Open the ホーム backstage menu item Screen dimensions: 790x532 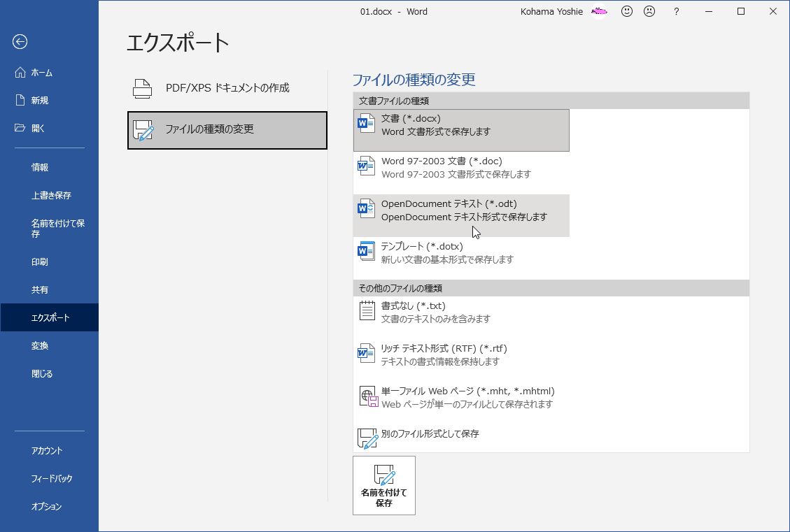50,73
